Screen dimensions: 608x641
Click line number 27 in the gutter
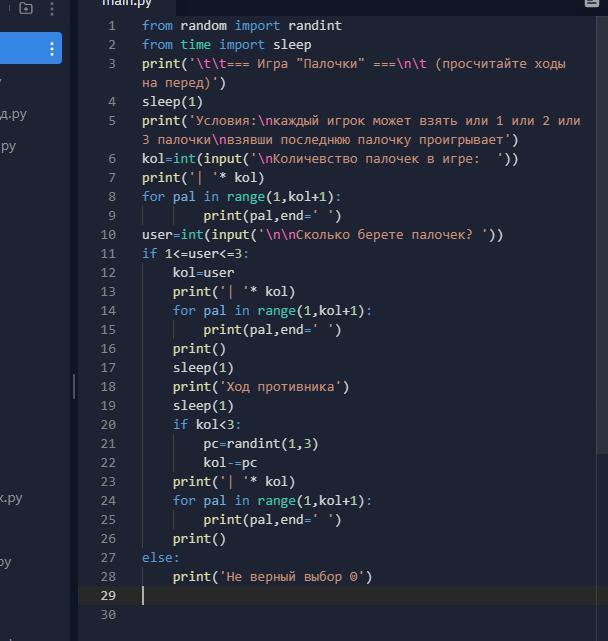coord(108,558)
